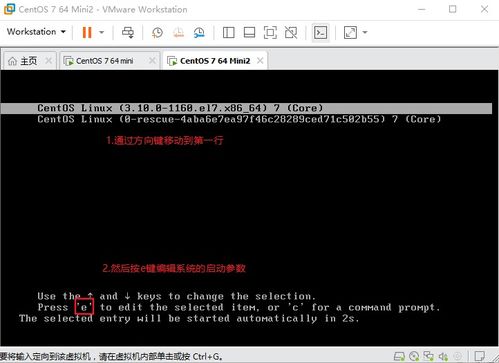Send Ctrl+Alt+Del to the virtual machine

click(128, 32)
